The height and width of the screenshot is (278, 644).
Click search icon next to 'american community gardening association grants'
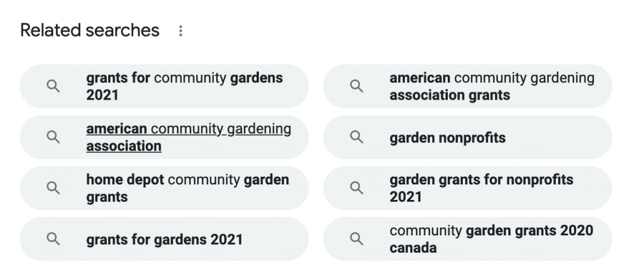coord(357,86)
